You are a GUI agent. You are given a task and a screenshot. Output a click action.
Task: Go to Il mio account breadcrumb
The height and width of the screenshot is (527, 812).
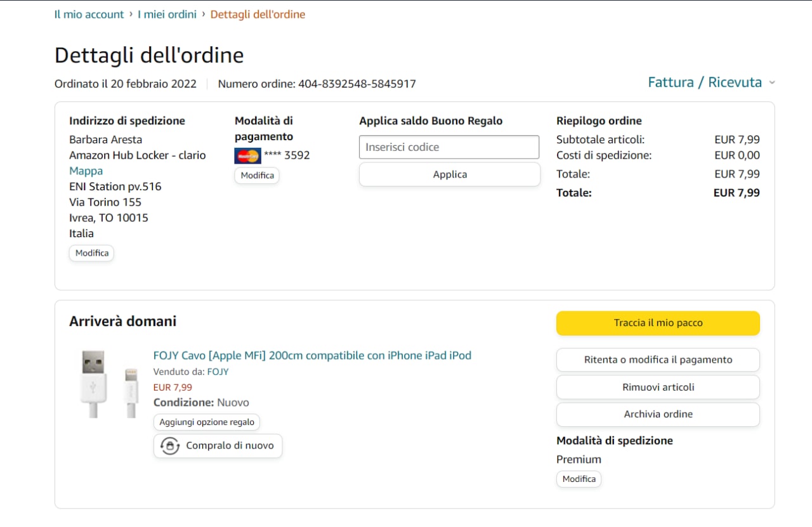(x=89, y=14)
